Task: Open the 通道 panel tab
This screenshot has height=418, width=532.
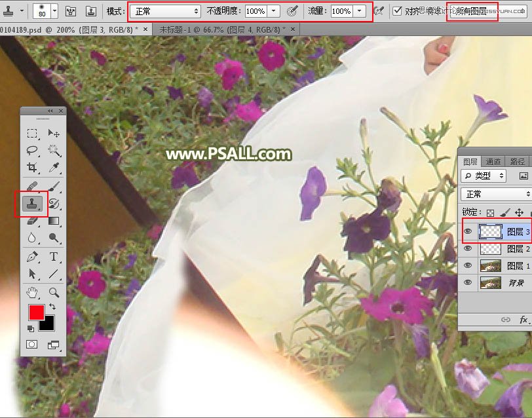Action: click(x=493, y=161)
